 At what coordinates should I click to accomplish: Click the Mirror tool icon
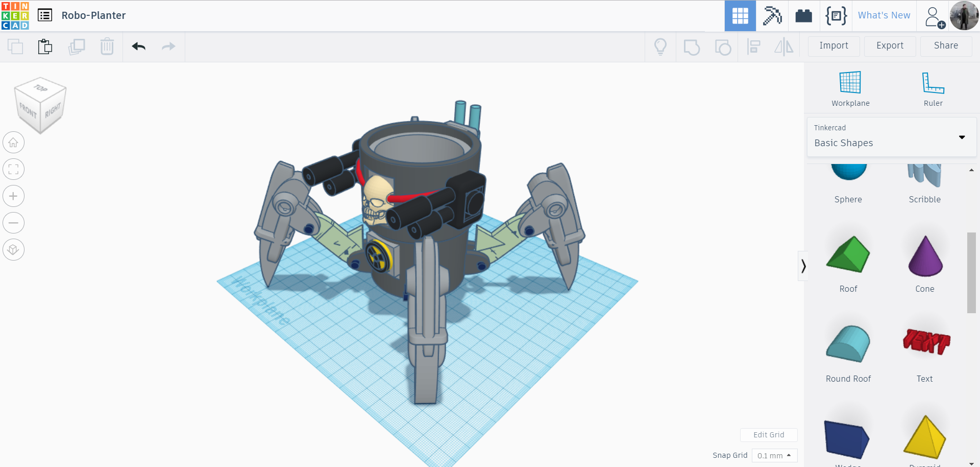click(784, 47)
